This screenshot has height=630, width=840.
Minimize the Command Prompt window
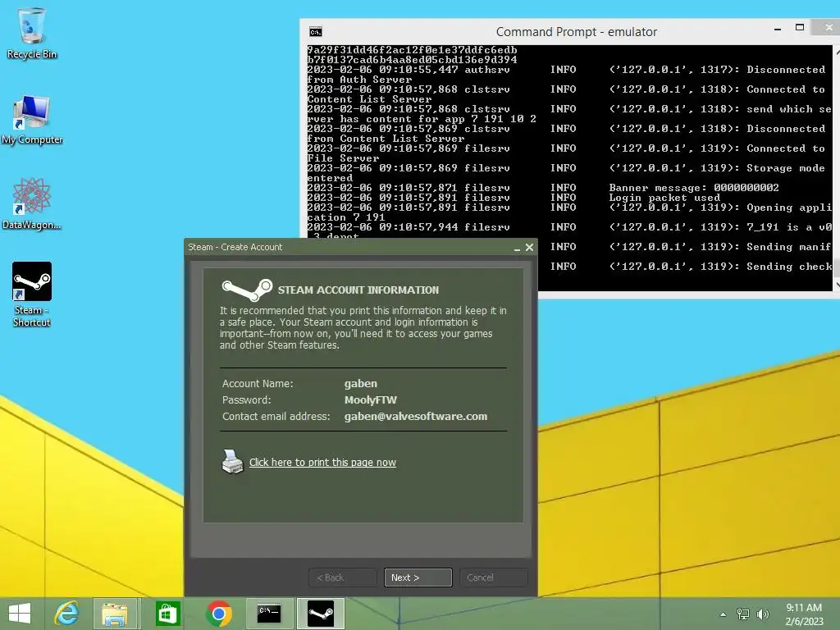coord(778,29)
